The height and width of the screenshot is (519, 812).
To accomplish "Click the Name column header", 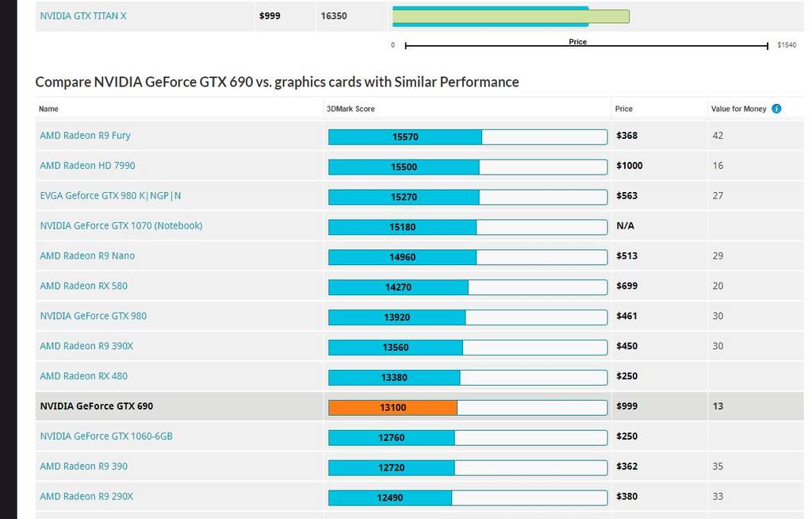I will tap(48, 109).
